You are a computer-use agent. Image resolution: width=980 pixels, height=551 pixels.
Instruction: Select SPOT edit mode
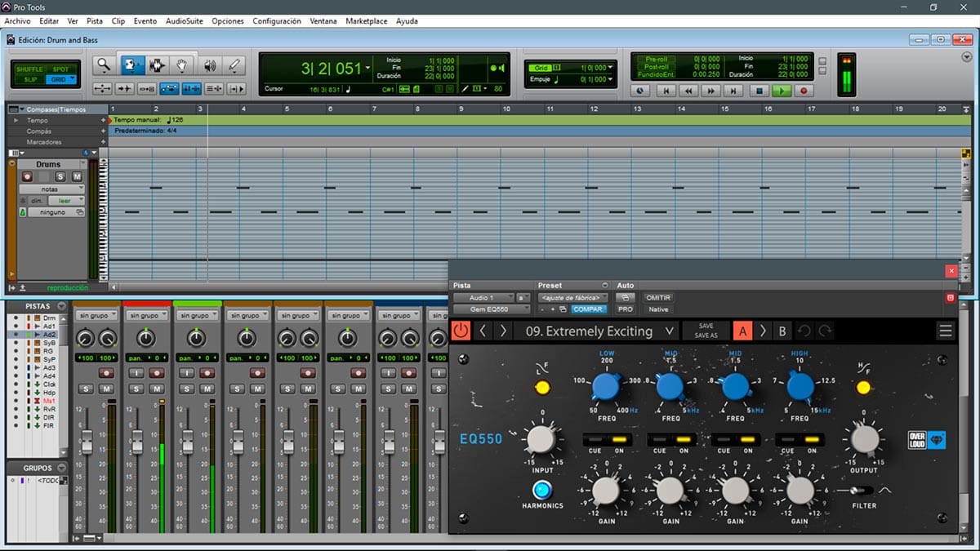pos(61,69)
